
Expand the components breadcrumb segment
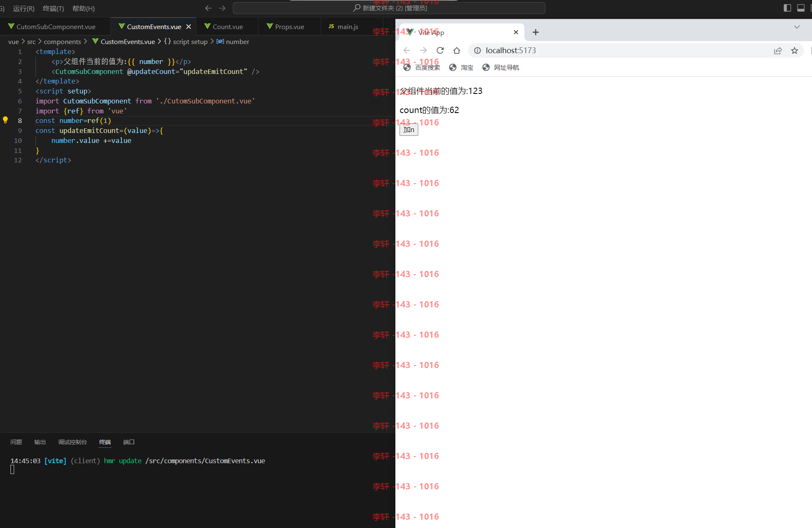click(62, 42)
